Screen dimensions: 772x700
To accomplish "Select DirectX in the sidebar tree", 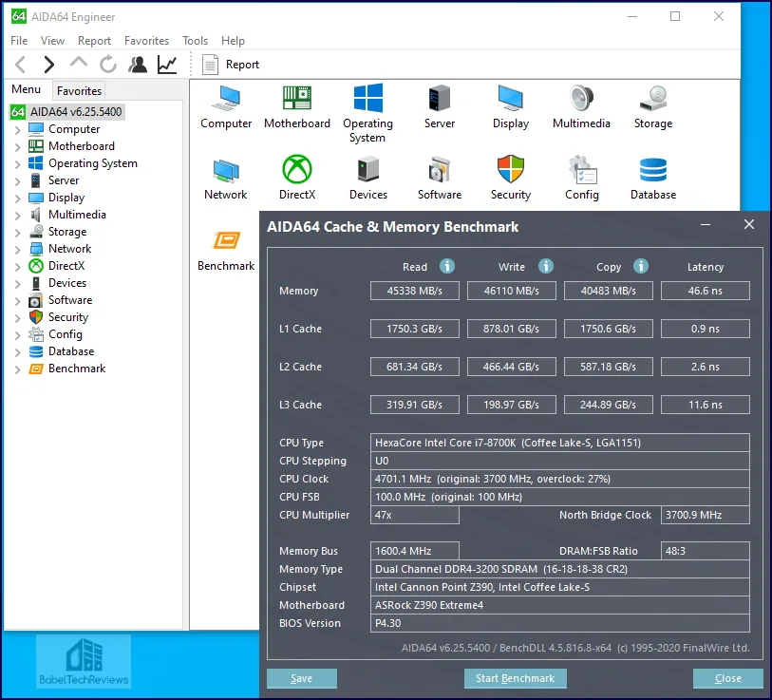I will (x=57, y=266).
